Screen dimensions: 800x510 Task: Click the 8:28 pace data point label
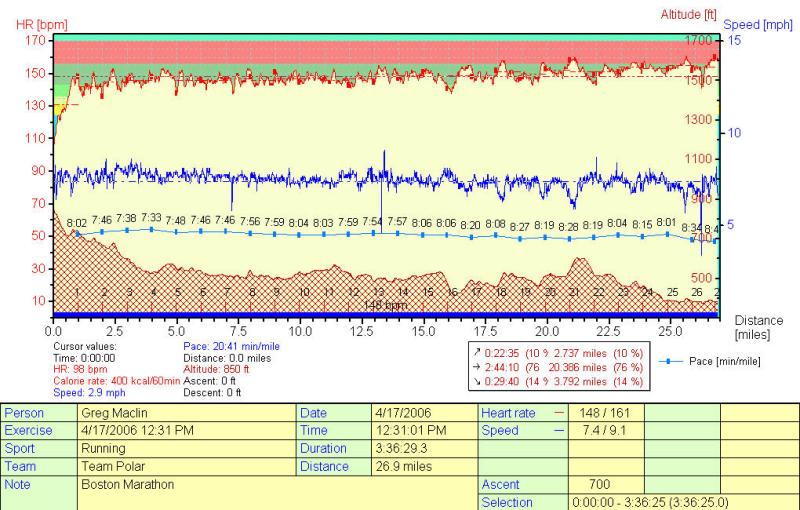[568, 227]
